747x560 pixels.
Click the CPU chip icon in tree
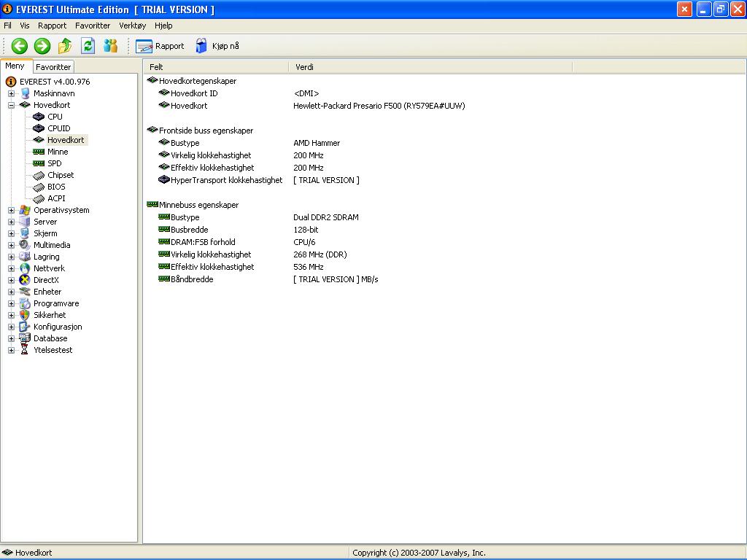tap(39, 117)
